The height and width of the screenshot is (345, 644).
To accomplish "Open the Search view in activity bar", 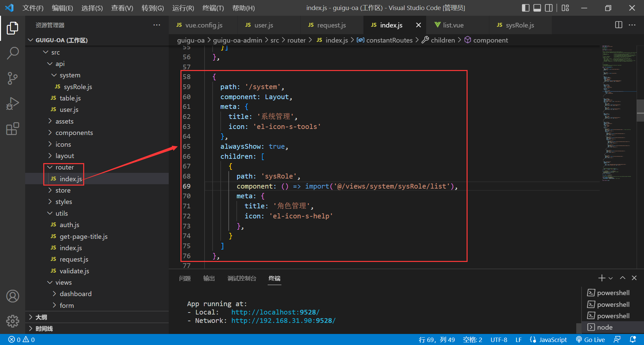I will coord(12,53).
